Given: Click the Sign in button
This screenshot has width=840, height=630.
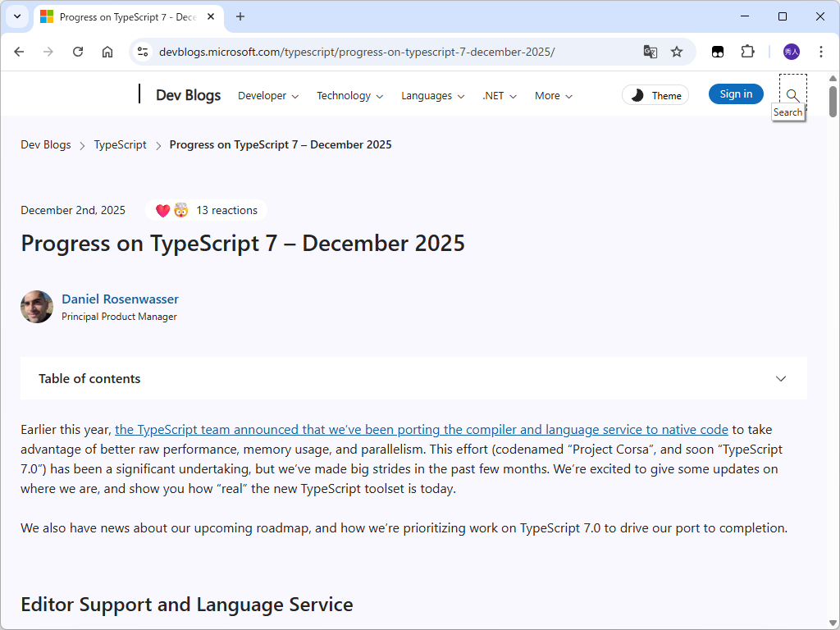Looking at the screenshot, I should tap(736, 94).
